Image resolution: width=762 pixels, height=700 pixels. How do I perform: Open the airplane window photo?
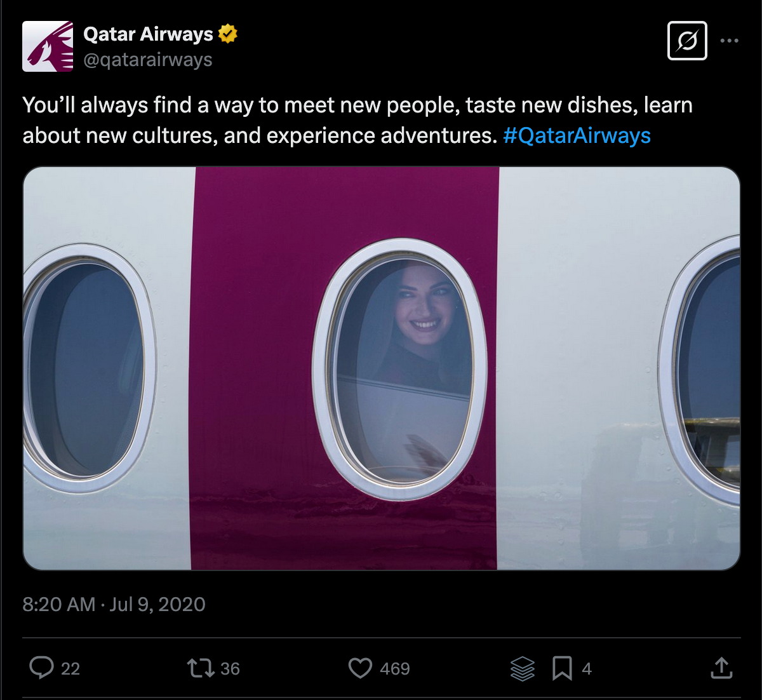click(382, 368)
